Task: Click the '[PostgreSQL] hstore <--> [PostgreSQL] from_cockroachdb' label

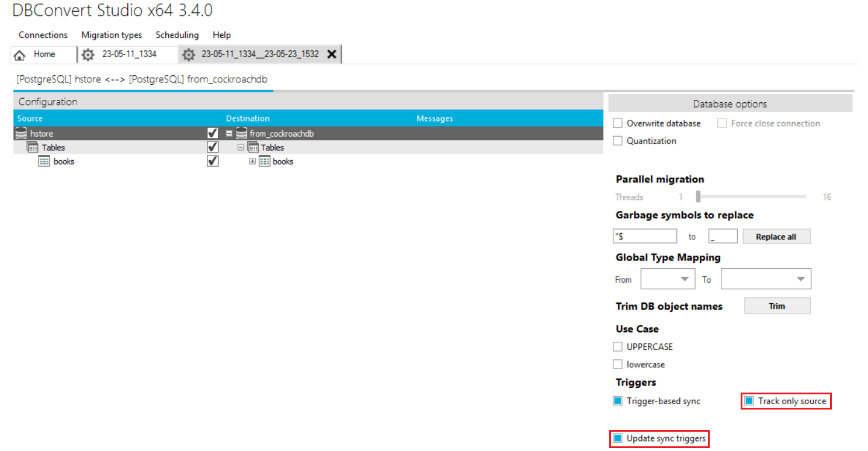Action: point(142,79)
